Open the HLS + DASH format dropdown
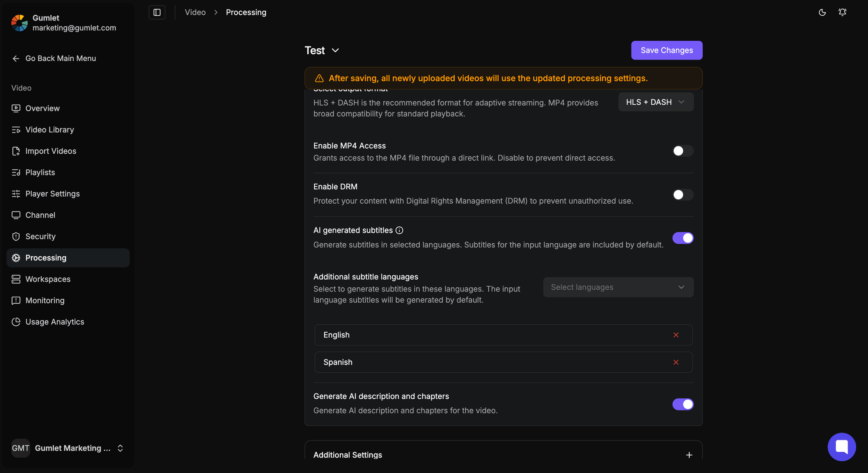868x473 pixels. 655,102
